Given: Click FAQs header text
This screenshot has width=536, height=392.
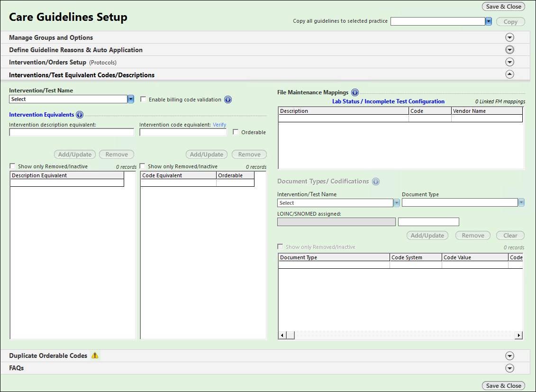Looking at the screenshot, I should pos(17,368).
